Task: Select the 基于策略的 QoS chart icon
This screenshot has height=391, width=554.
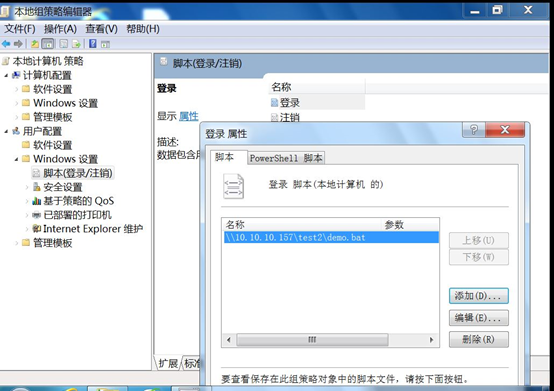Action: point(36,201)
